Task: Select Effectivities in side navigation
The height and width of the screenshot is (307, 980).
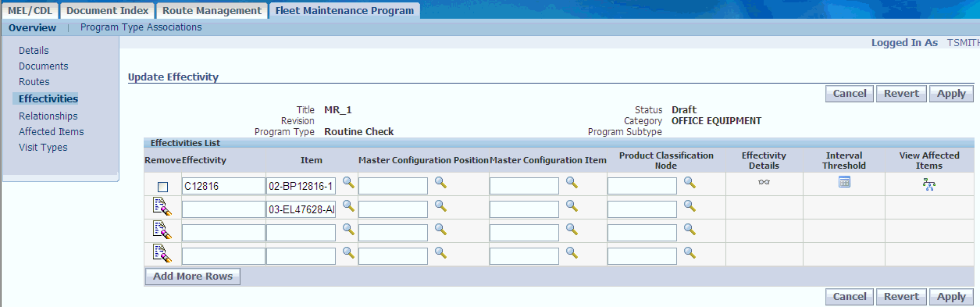Action: (x=48, y=99)
